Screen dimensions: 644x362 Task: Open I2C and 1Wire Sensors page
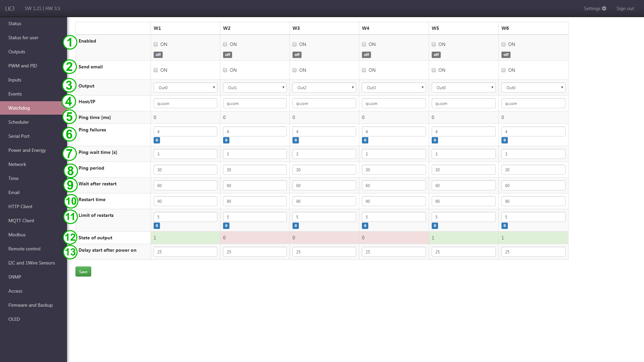(32, 263)
